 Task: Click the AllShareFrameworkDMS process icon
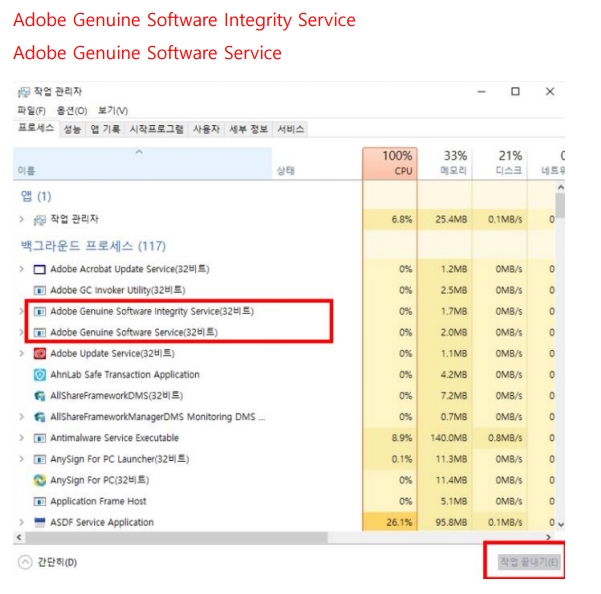(x=40, y=396)
